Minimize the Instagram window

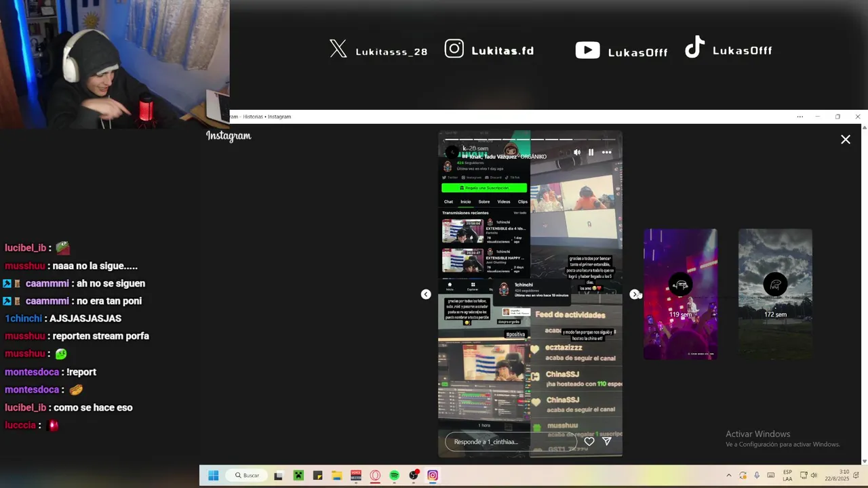pyautogui.click(x=818, y=117)
